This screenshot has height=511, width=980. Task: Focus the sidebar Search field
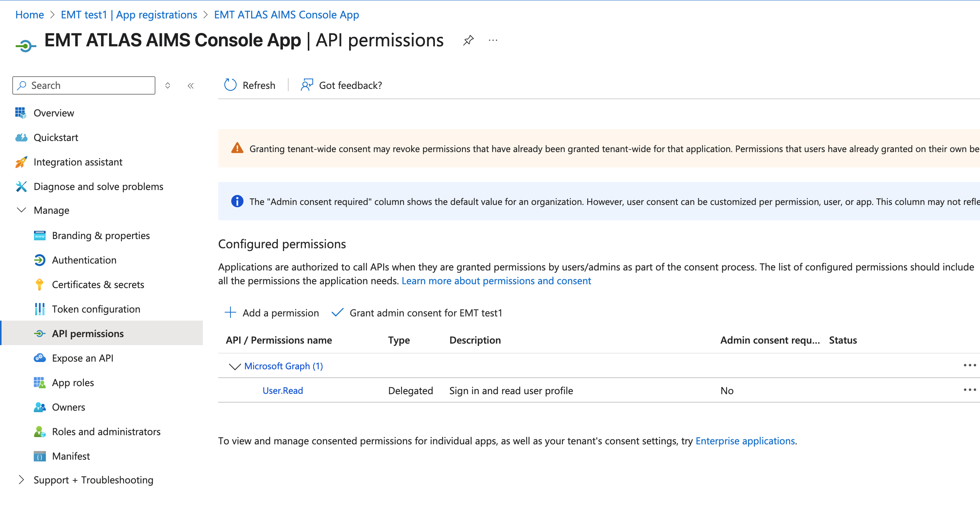(84, 85)
